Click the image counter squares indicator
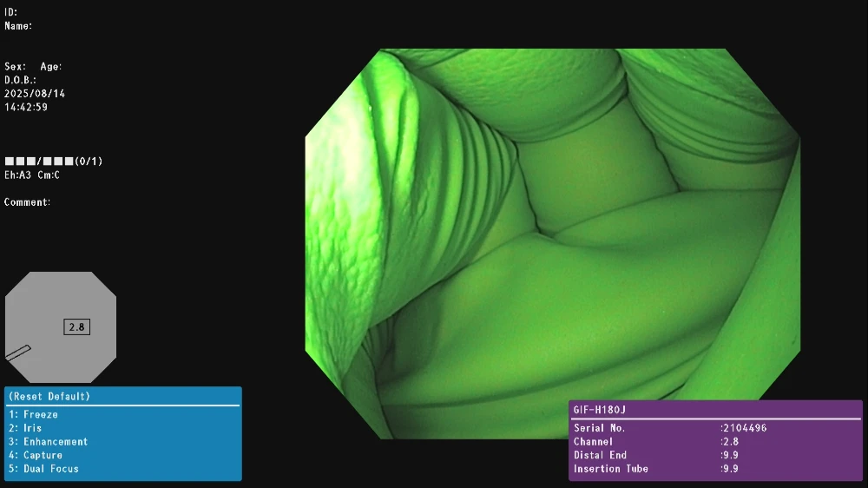The height and width of the screenshot is (488, 868). click(x=38, y=162)
